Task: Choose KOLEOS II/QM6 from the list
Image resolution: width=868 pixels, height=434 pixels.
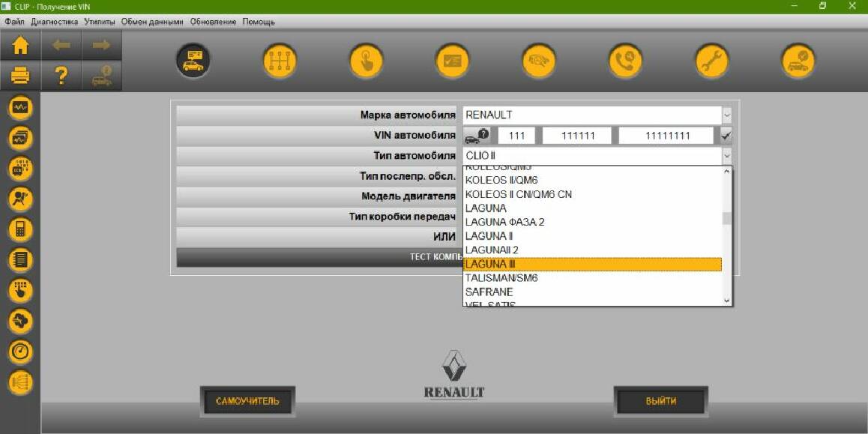Action: pyautogui.click(x=592, y=181)
